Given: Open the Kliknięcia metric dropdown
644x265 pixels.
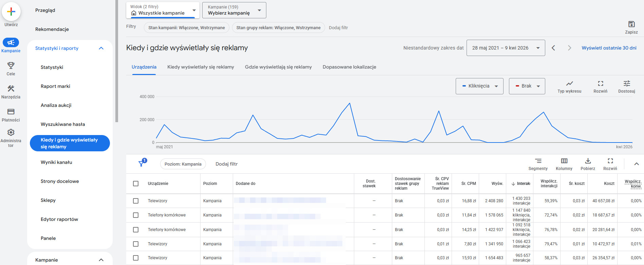Looking at the screenshot, I should click(x=479, y=86).
